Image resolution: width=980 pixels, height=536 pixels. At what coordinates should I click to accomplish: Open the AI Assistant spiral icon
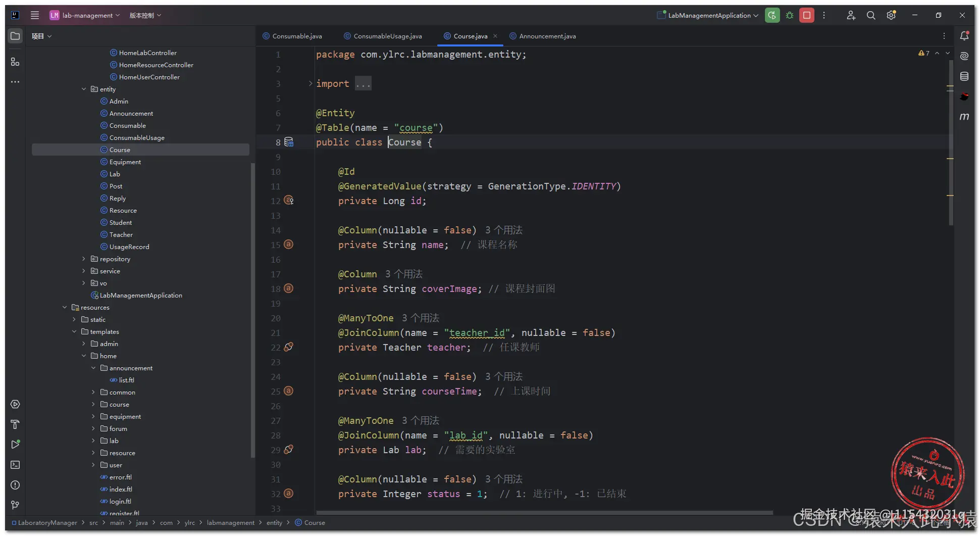964,56
